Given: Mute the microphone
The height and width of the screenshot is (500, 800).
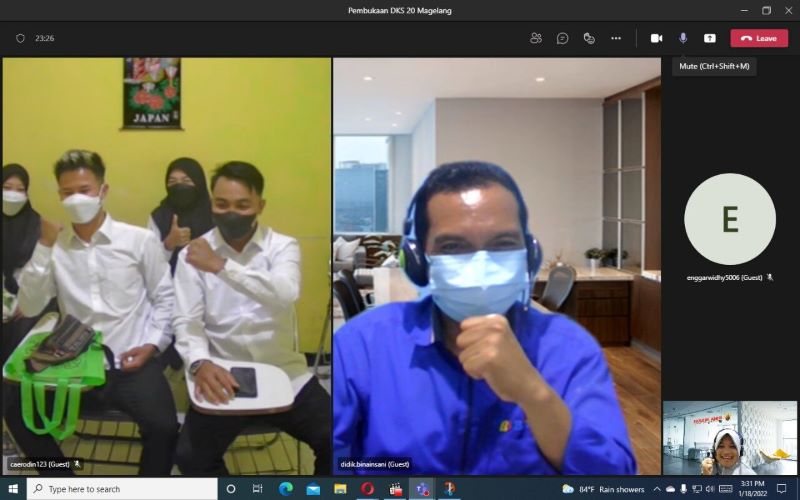Looking at the screenshot, I should (683, 38).
